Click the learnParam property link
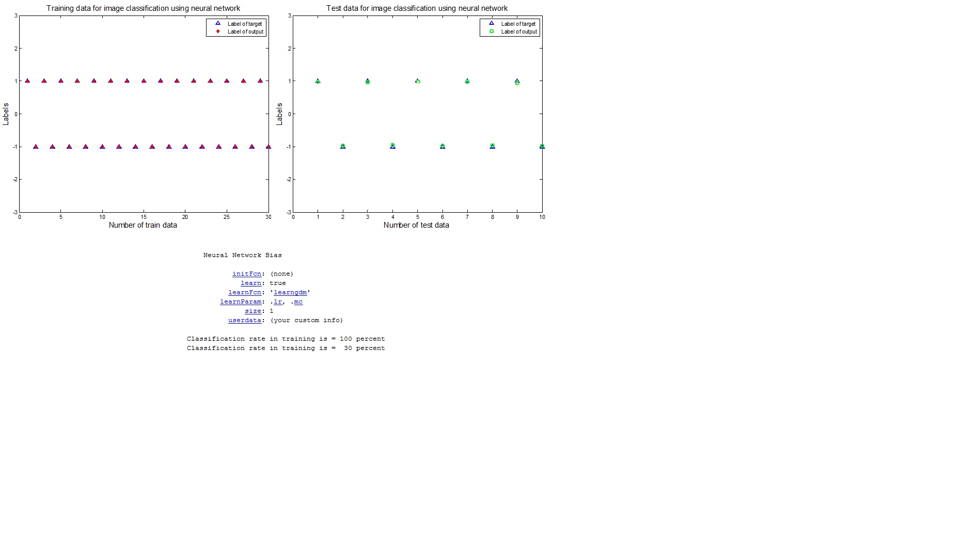Screen dimensions: 980x540 tap(240, 302)
